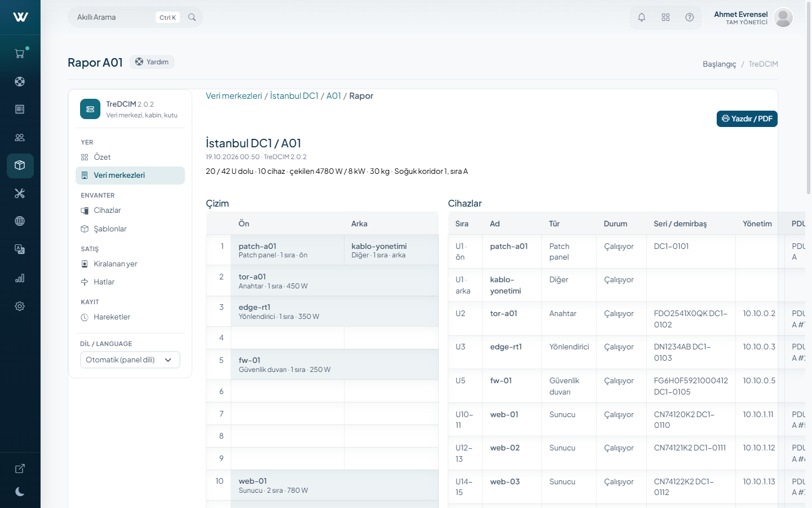Open the apps grid icon in header
The height and width of the screenshot is (508, 812).
tap(665, 17)
